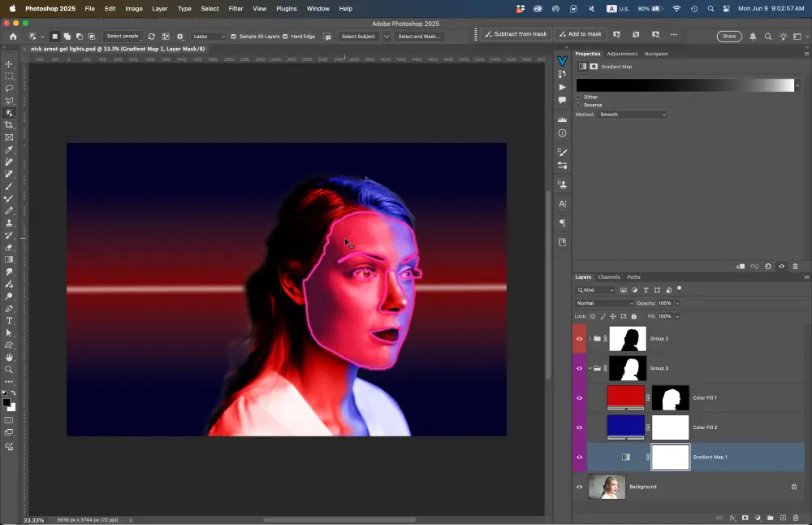
Task: Select the Eraser tool
Action: (x=9, y=248)
